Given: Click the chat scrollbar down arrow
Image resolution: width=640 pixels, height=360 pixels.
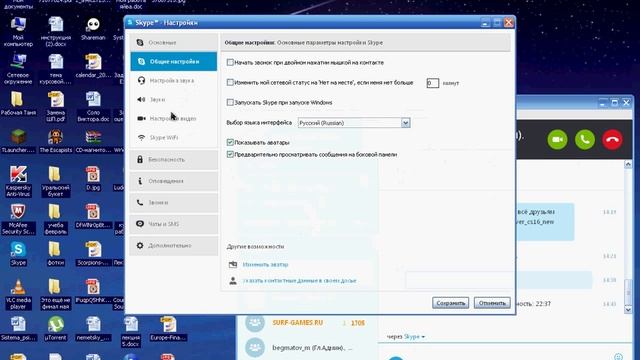Looking at the screenshot, I should tap(628, 310).
